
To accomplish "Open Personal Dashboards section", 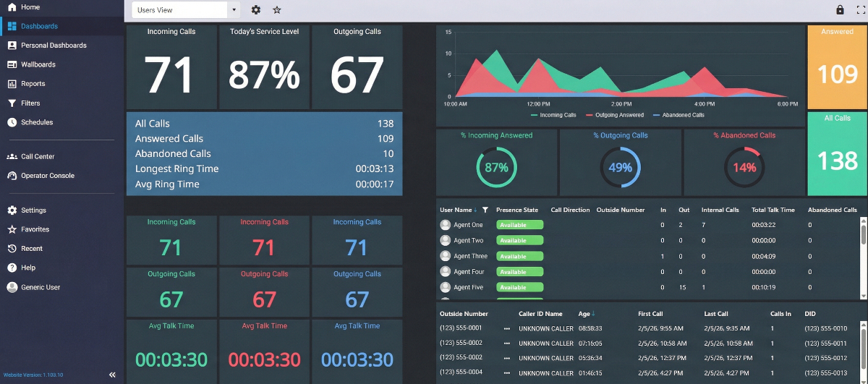I will pos(61,45).
